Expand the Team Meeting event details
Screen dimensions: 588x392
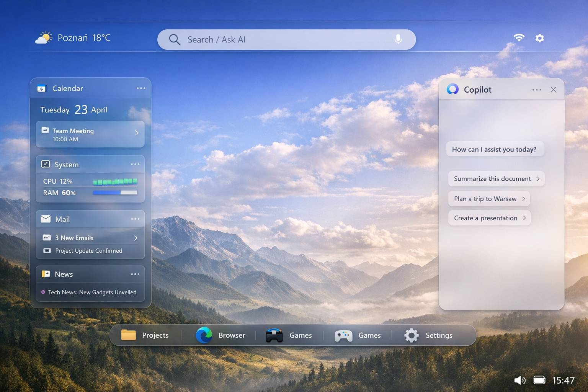[137, 133]
